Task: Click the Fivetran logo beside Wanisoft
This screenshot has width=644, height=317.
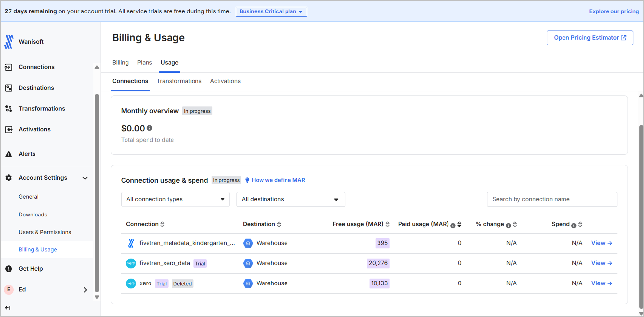Action: (x=9, y=42)
